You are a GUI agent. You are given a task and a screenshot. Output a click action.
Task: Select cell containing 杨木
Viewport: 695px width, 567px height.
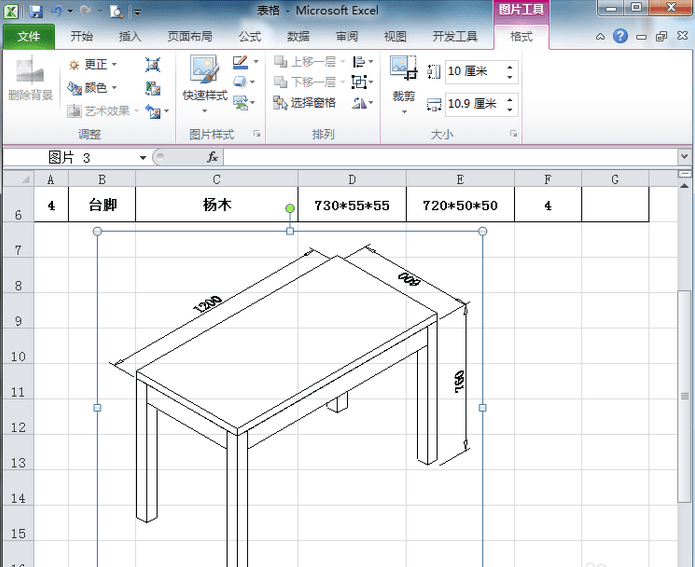click(x=217, y=204)
